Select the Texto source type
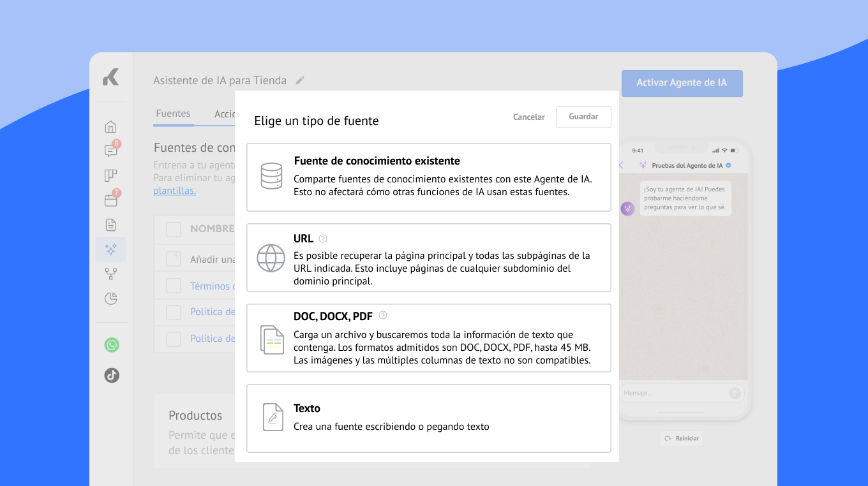This screenshot has height=486, width=868. tap(428, 418)
